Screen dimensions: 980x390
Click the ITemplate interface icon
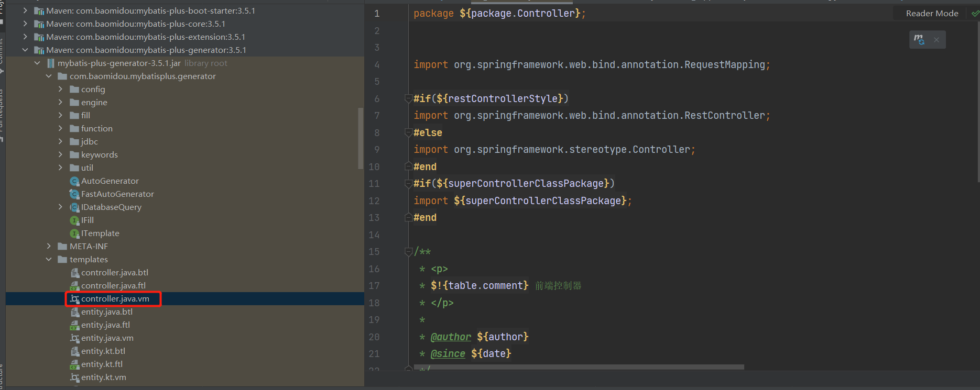74,233
